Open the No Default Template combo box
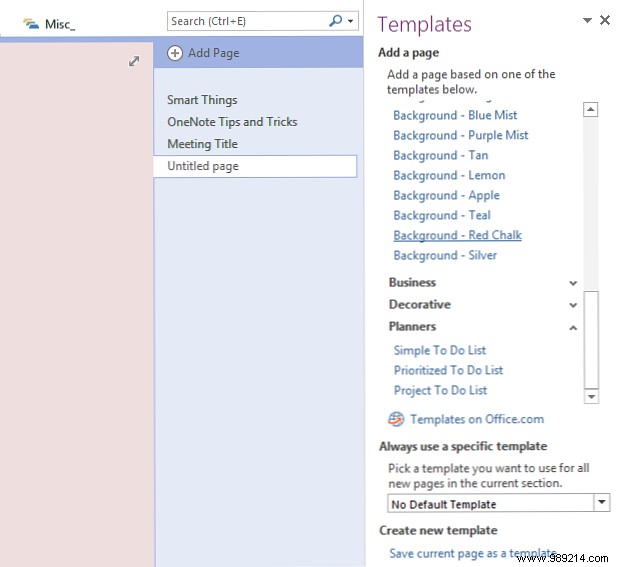The image size is (623, 567). [x=498, y=504]
